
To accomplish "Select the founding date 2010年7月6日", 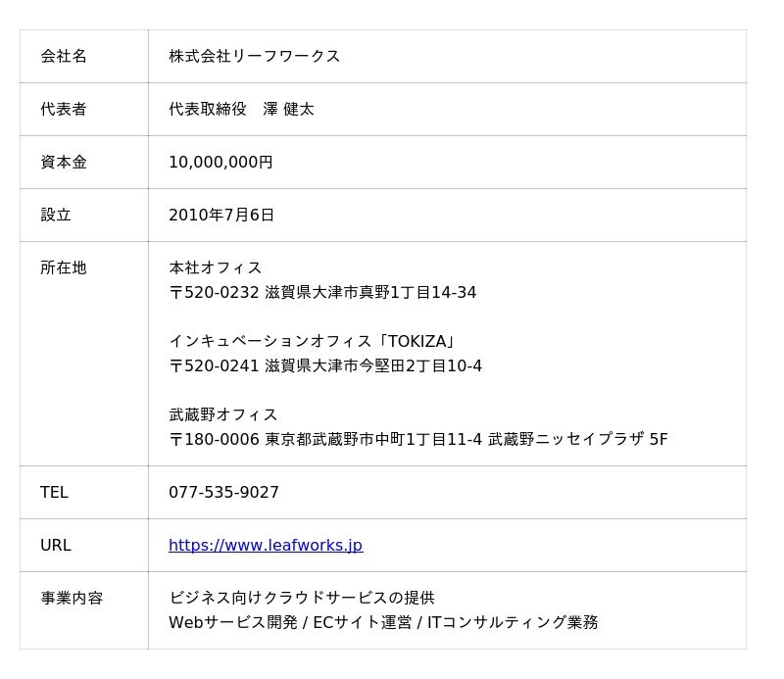I will click(221, 216).
